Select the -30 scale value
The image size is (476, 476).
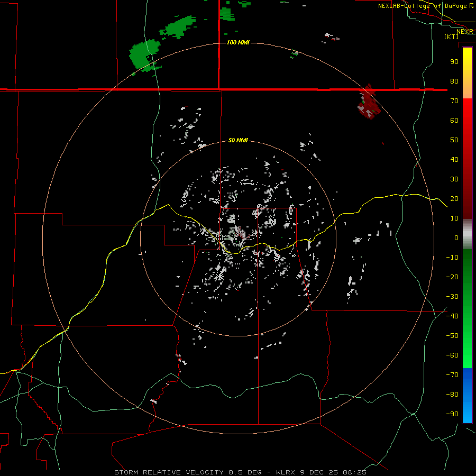[452, 297]
